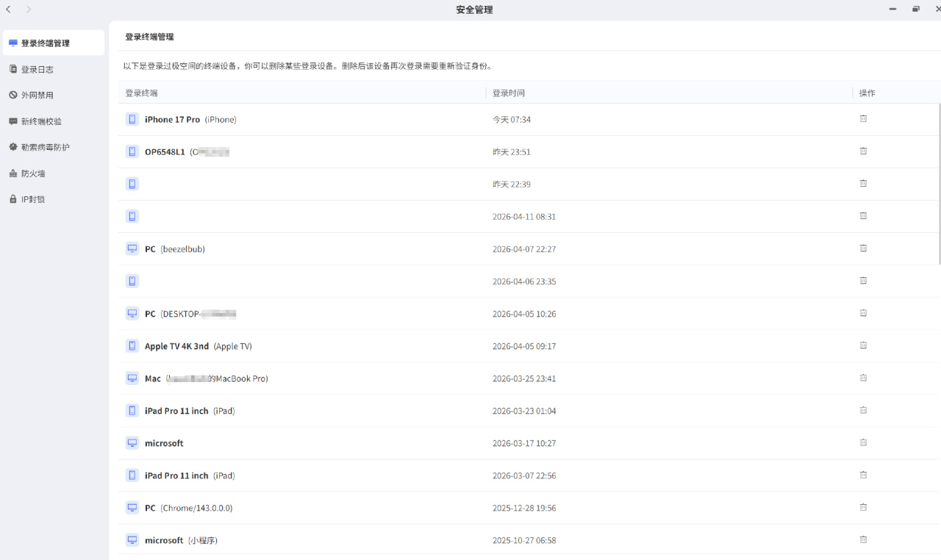Click the login time 2025-12-28 19:56
This screenshot has width=941, height=560.
coord(524,508)
